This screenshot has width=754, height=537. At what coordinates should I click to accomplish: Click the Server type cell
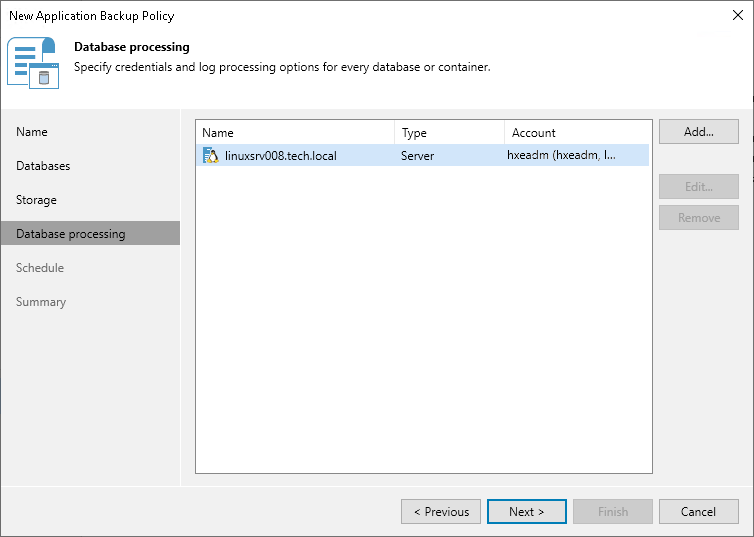pos(417,156)
